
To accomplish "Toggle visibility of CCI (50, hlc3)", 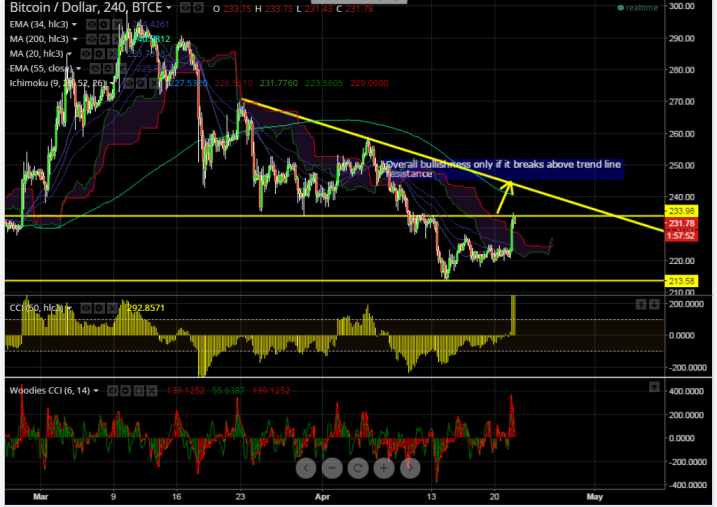I will click(x=86, y=308).
